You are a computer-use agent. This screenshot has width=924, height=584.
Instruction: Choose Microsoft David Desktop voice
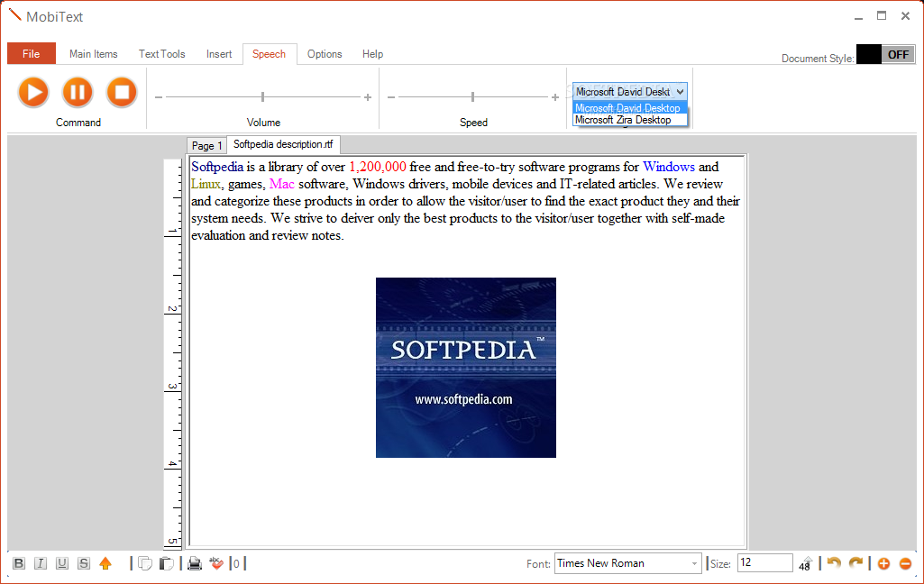coord(627,108)
